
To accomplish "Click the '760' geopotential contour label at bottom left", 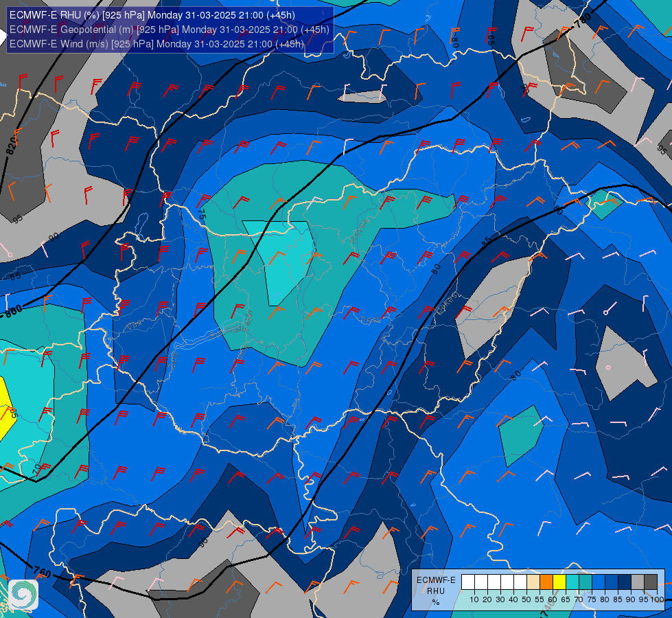I will pos(42,573).
